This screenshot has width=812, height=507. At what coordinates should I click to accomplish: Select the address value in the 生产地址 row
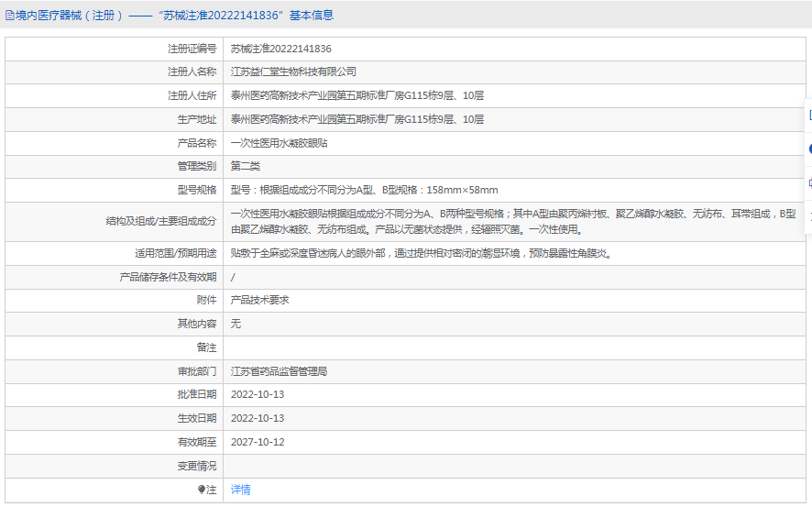357,119
